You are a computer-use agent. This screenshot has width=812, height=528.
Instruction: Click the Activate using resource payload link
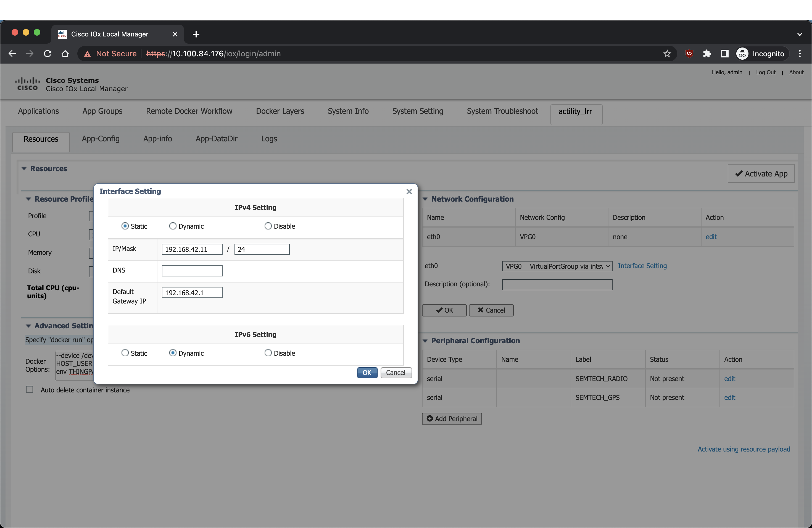pos(744,449)
